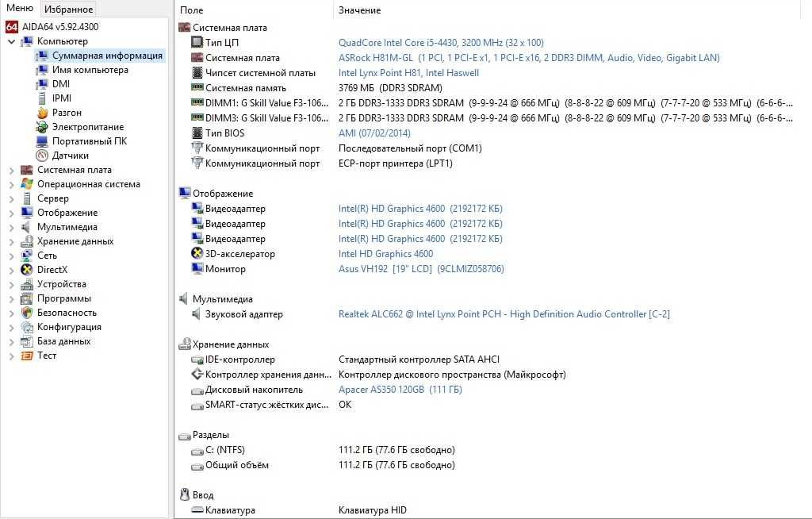Image resolution: width=812 pixels, height=519 pixels.
Task: Expand the Отображение tree node
Action: point(11,213)
